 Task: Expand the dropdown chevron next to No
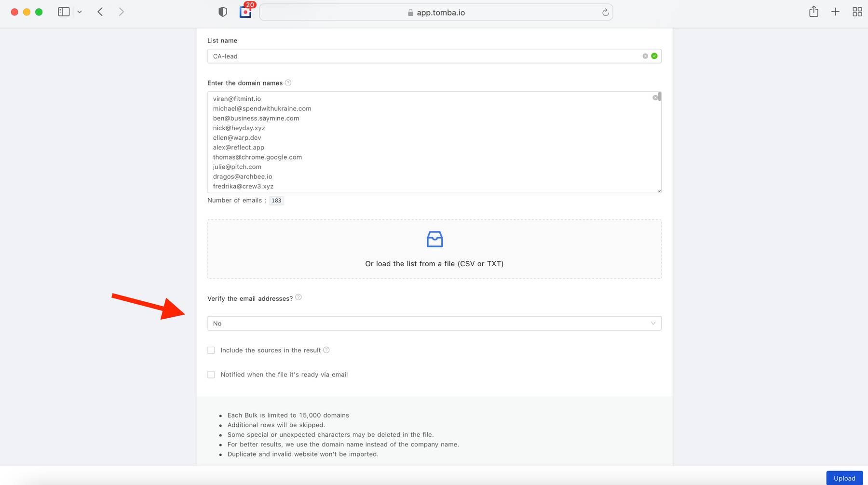[653, 323]
